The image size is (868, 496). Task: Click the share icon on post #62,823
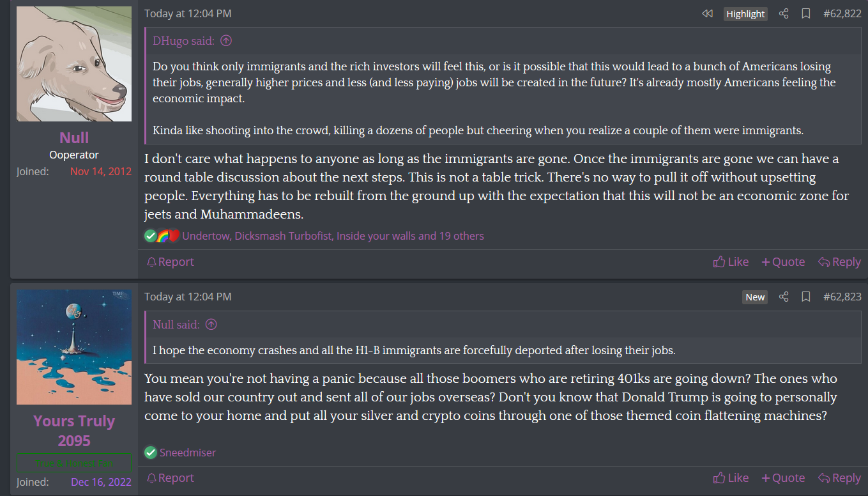click(784, 297)
